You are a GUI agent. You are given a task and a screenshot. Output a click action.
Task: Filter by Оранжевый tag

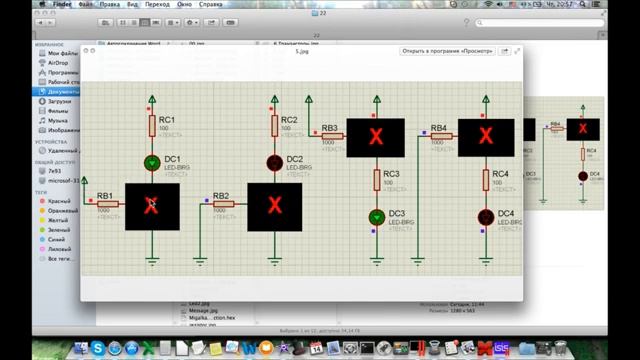(58, 211)
